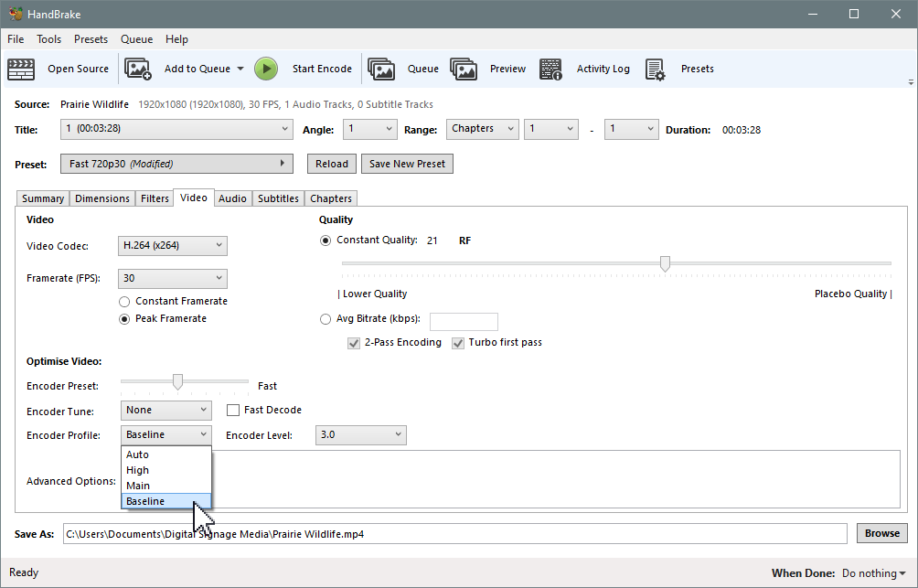Open the Activity Log icon
Screen dimensions: 918x588
coord(550,69)
